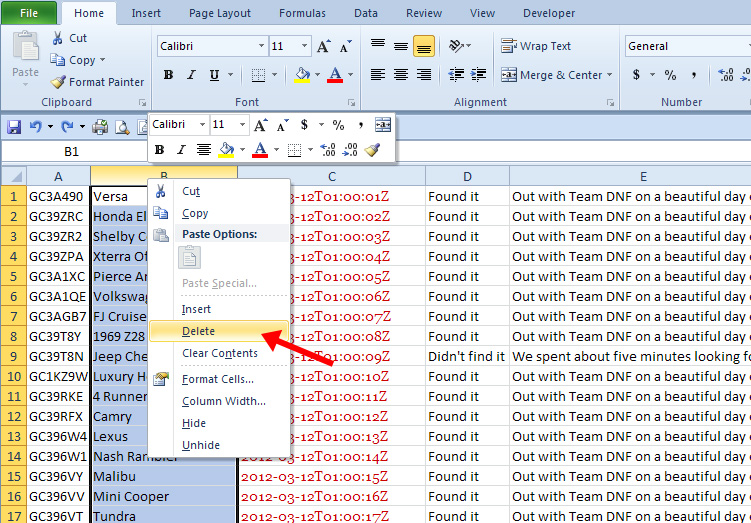Screen dimensions: 751x523
Task: Toggle Center alignment in ribbon
Action: coord(401,75)
